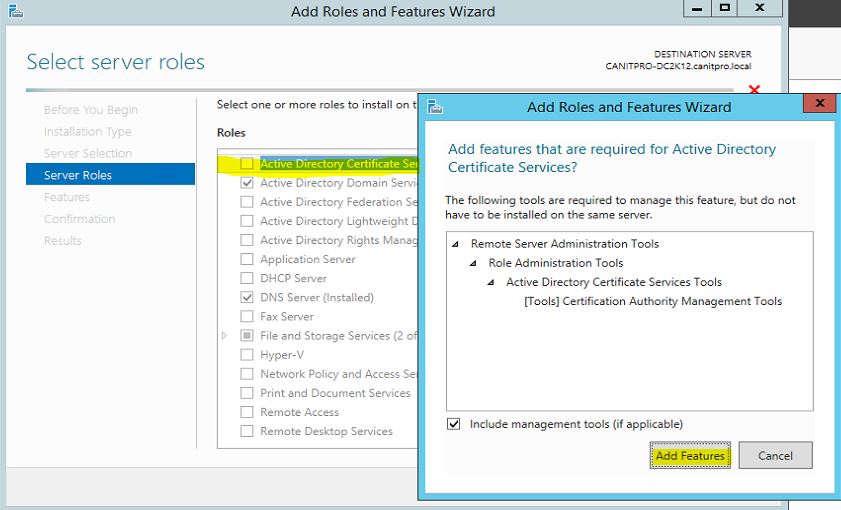Maximize the main wizard window
841x510 pixels.
click(725, 9)
